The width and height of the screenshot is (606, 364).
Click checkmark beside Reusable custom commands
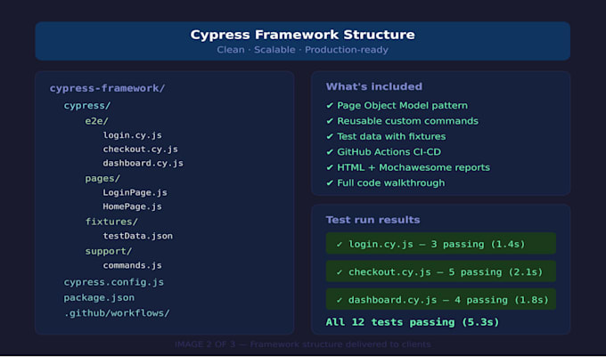click(330, 121)
